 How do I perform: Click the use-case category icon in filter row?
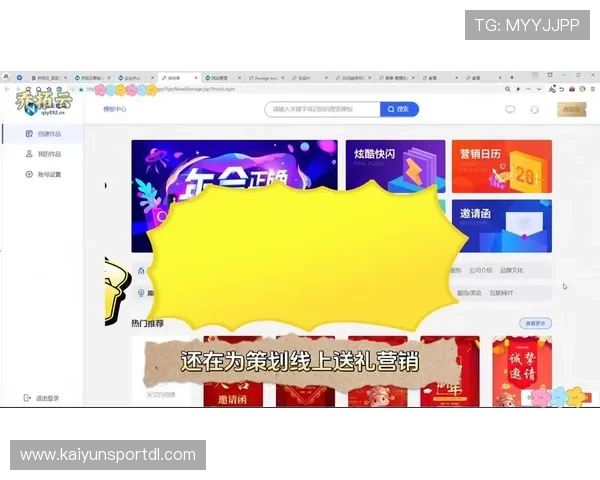tap(141, 271)
